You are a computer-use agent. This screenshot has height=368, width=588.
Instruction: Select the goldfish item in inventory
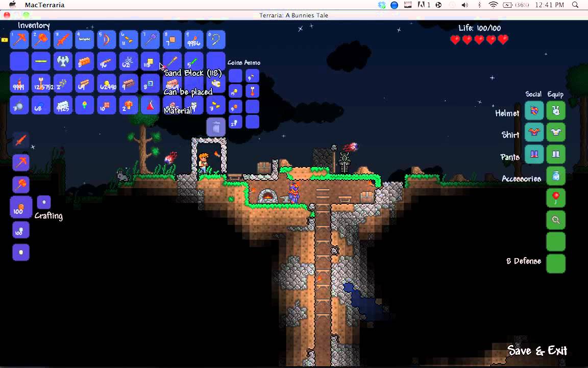(x=216, y=83)
